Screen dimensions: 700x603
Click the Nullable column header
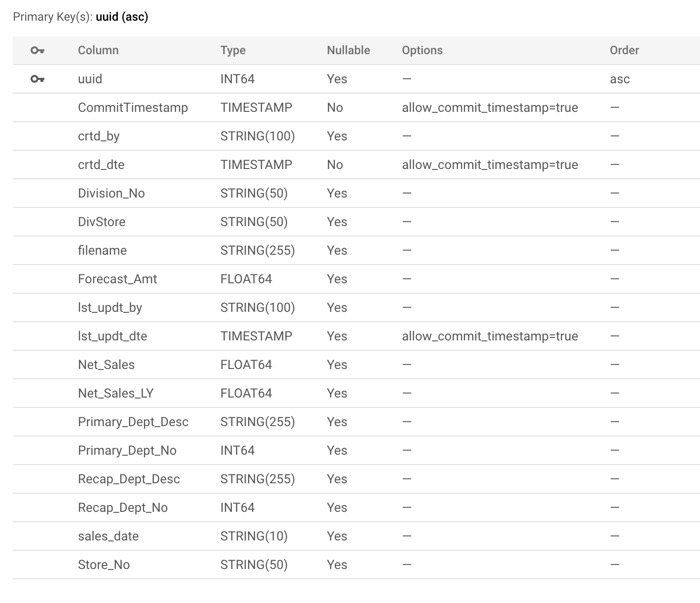click(x=349, y=50)
